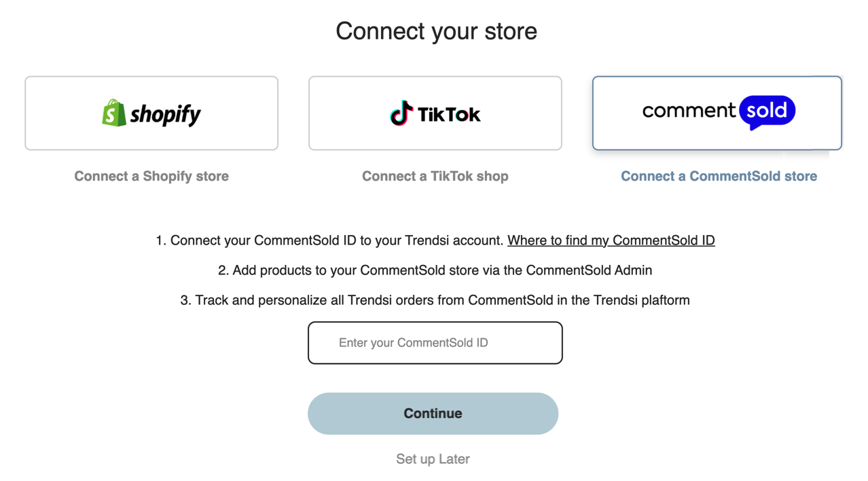Choose the 'Connect a Shopify store' label
The width and height of the screenshot is (868, 481).
(x=151, y=176)
